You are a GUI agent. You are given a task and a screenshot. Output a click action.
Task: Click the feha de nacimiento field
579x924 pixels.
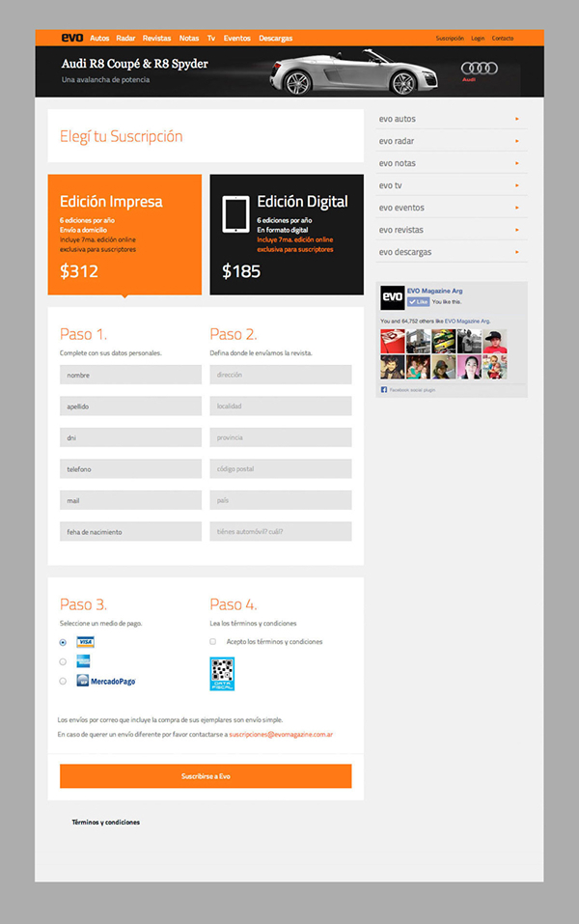(x=131, y=532)
